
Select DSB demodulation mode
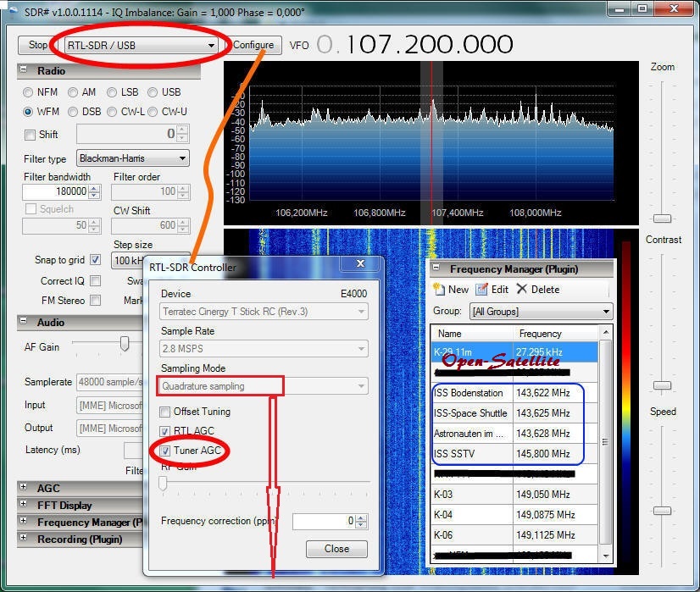pyautogui.click(x=72, y=112)
